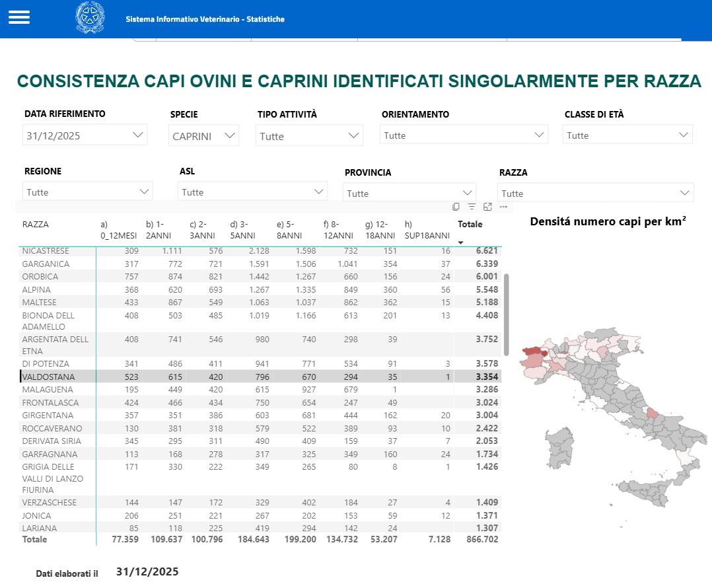Select the GARGANICA row name
Image resolution: width=712 pixels, height=588 pixels.
tap(46, 264)
